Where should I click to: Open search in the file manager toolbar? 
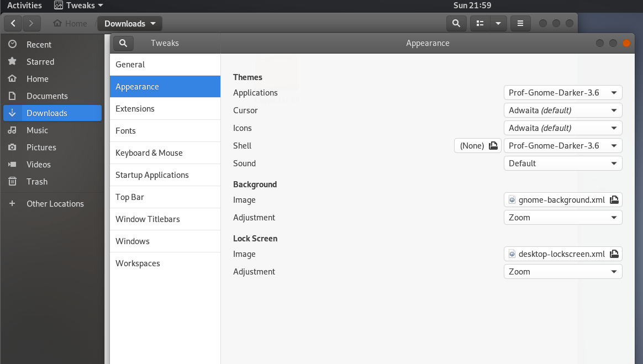(456, 23)
